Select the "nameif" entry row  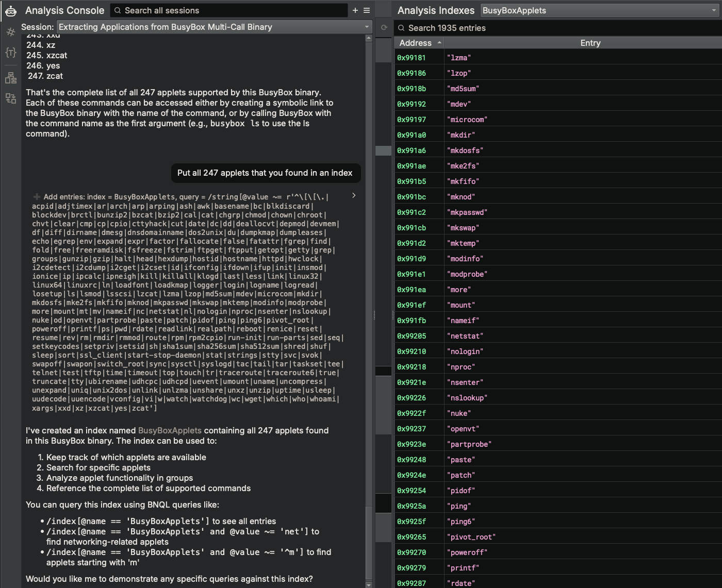558,321
